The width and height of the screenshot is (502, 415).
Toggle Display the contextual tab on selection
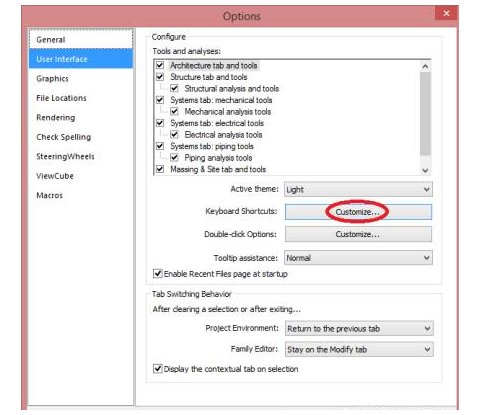(158, 369)
